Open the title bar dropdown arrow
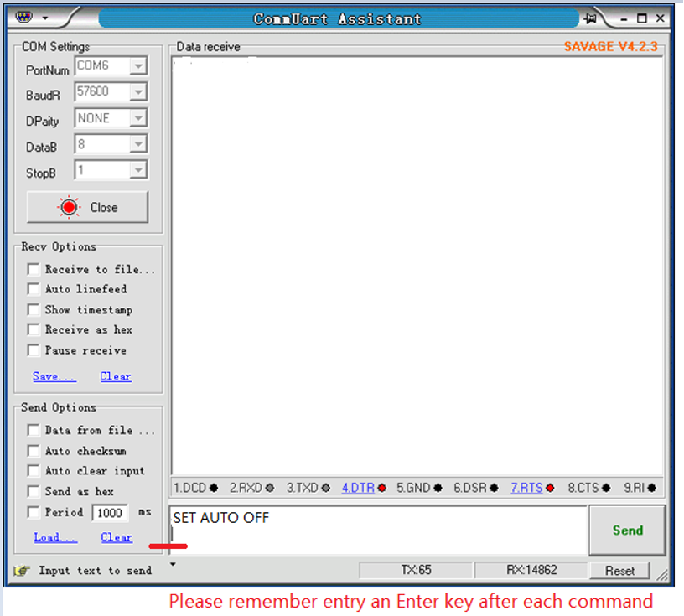This screenshot has width=684, height=616. (45, 18)
